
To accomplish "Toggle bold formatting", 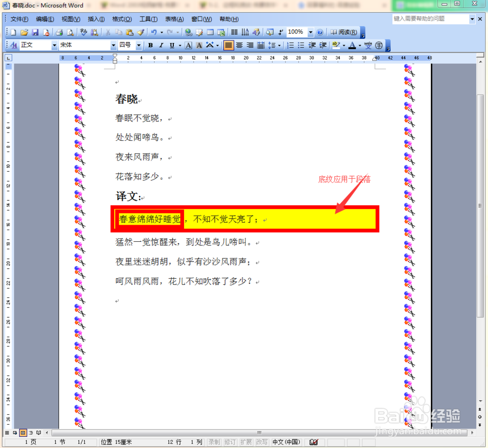I will pos(151,45).
